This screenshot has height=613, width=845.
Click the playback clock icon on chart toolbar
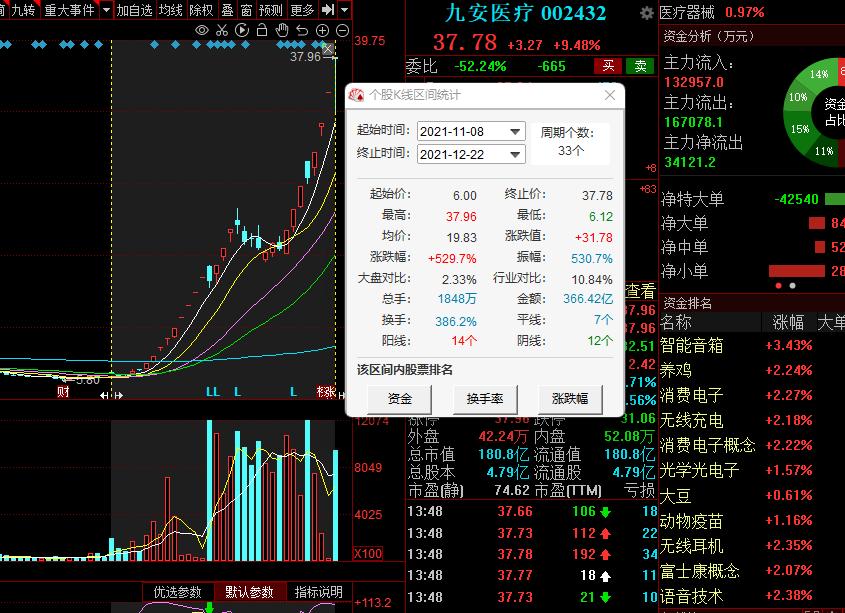point(241,32)
